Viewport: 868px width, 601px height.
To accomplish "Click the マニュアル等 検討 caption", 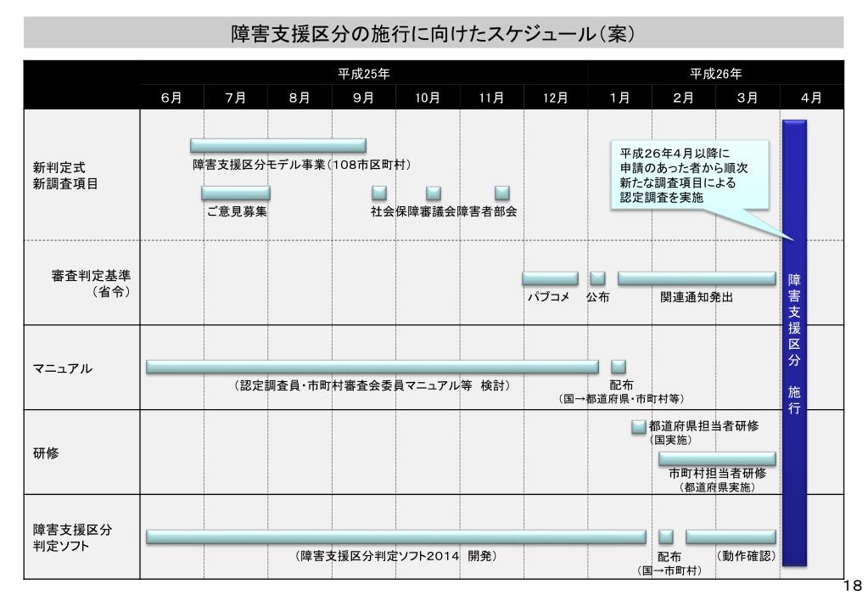I will pyautogui.click(x=372, y=385).
